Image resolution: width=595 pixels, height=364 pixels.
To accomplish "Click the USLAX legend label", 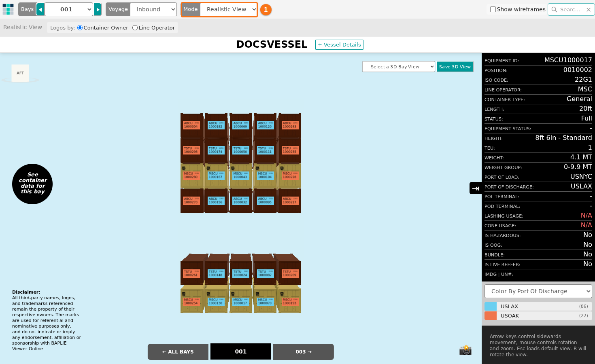I will pyautogui.click(x=509, y=307).
